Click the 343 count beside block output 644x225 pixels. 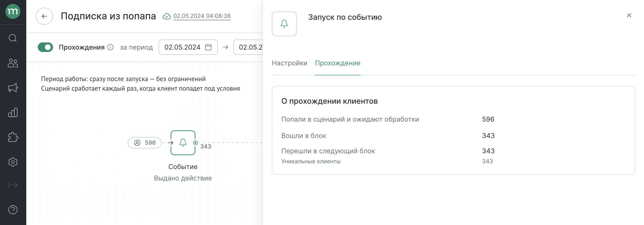(x=205, y=146)
